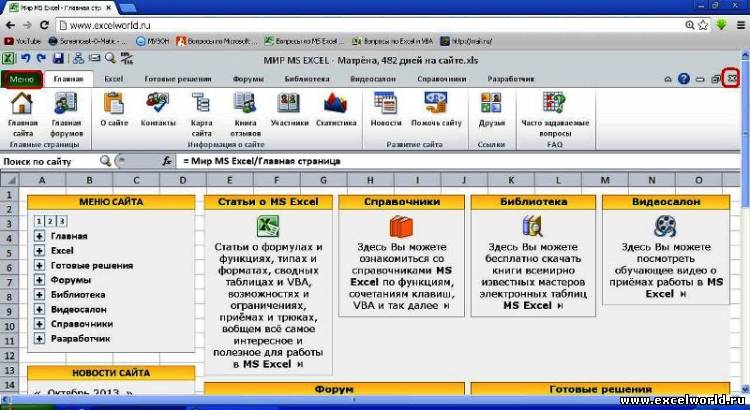Collapse the ribbon with the small up caret
Screen dimensions: 750x410
[x=668, y=79]
